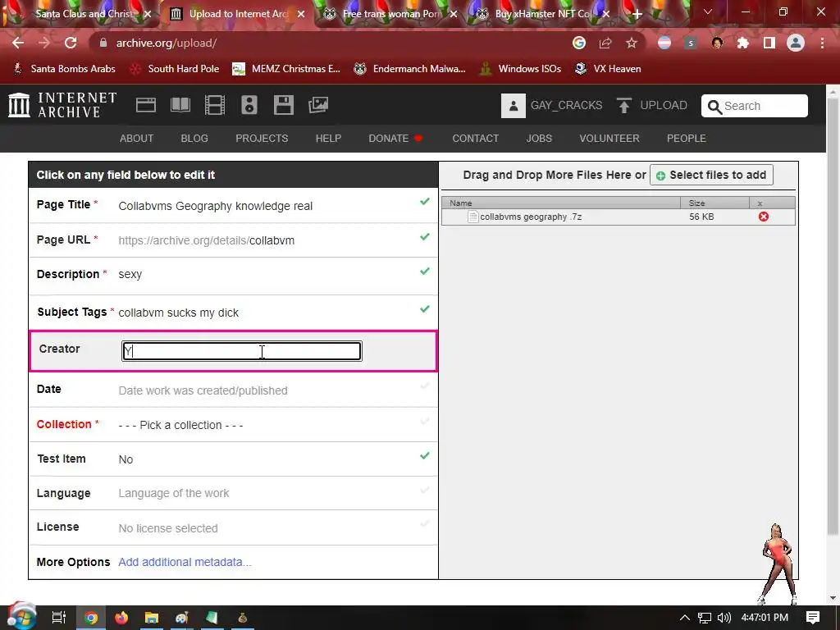
Task: Open the MEMZ Christmas bookmark
Action: [x=286, y=69]
